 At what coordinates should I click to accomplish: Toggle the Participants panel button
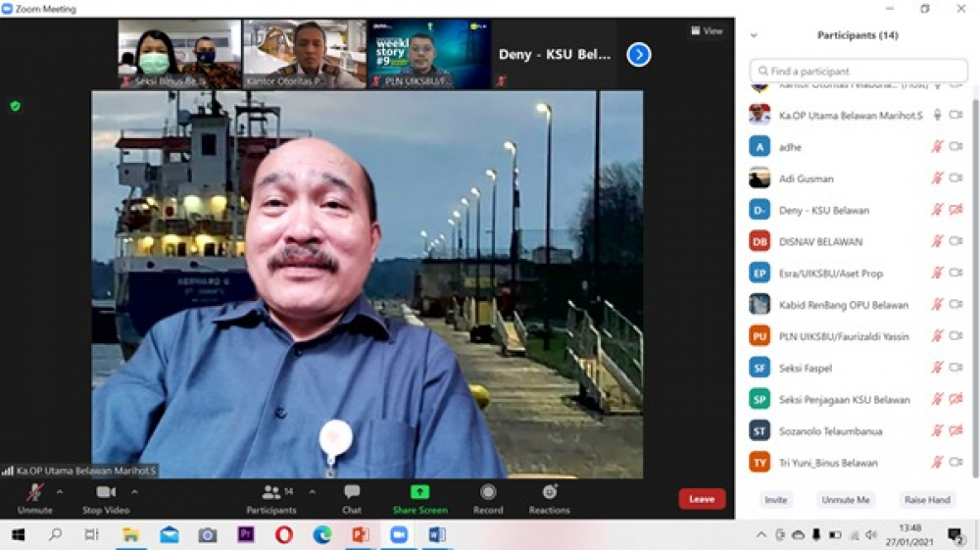click(x=271, y=499)
